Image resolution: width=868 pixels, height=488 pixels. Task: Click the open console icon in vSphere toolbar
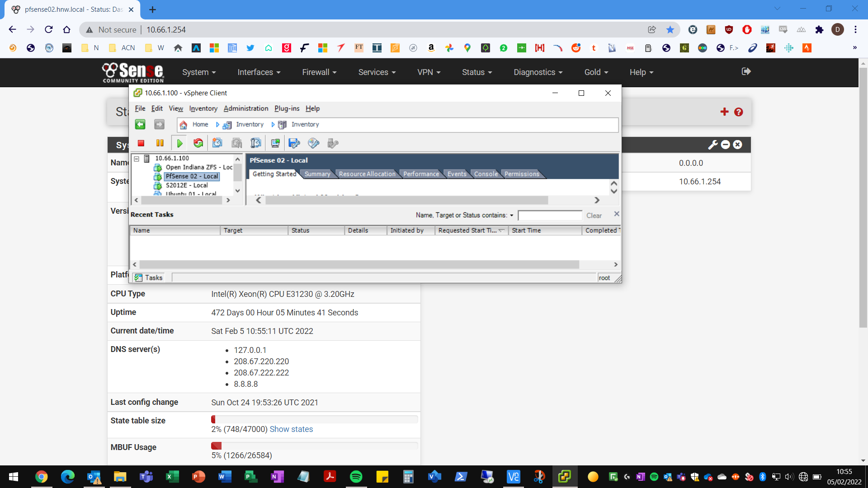275,143
